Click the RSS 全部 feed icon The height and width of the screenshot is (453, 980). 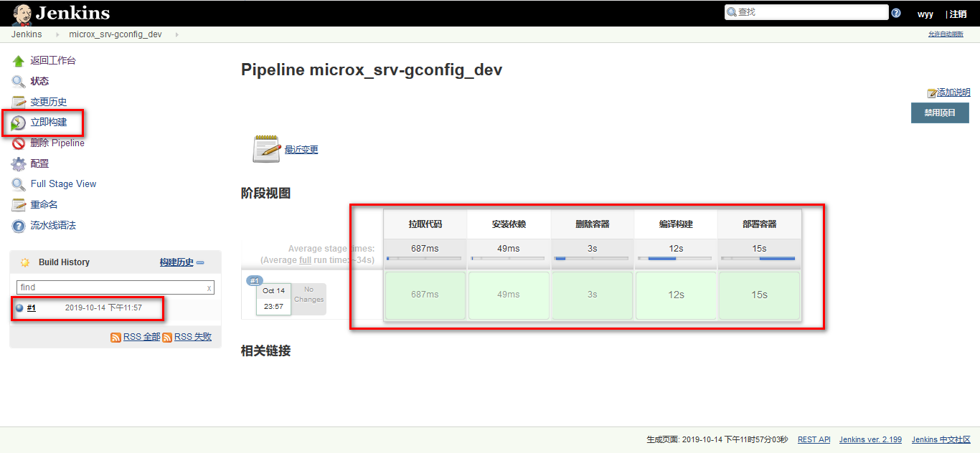[x=116, y=337]
